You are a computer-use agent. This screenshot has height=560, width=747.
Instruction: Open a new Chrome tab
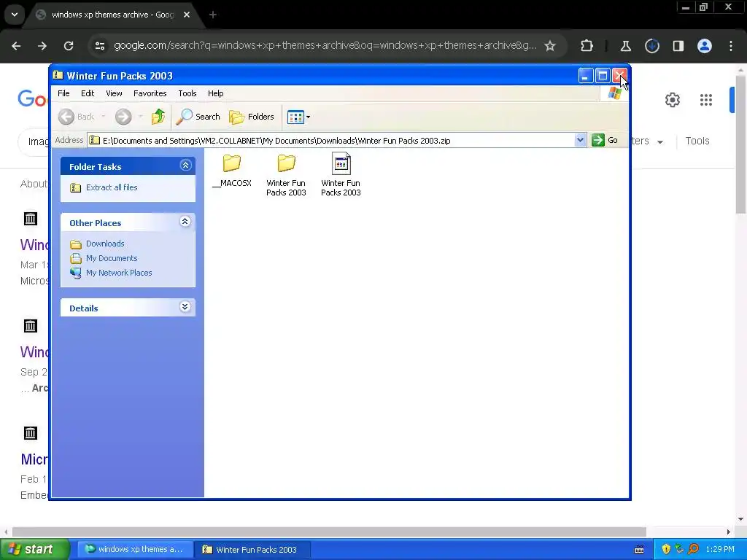click(x=212, y=15)
